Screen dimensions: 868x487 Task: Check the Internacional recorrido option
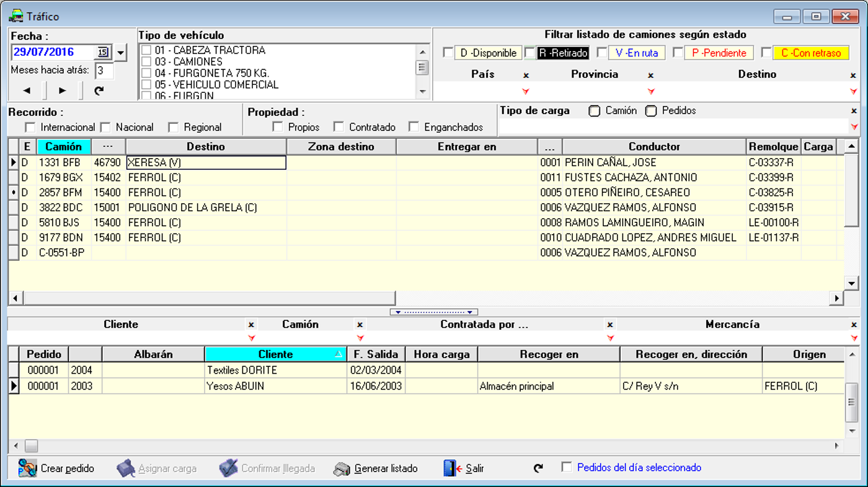(30, 128)
